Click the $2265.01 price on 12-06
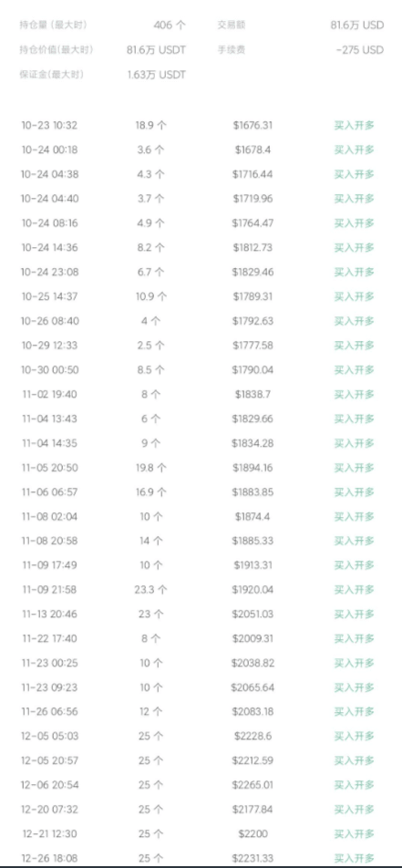 tap(253, 785)
